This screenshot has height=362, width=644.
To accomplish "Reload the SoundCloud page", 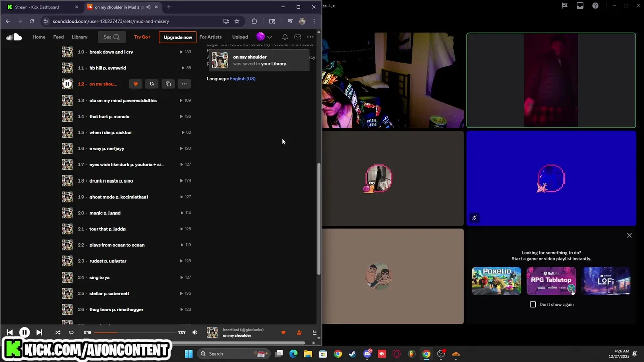I will [32, 21].
